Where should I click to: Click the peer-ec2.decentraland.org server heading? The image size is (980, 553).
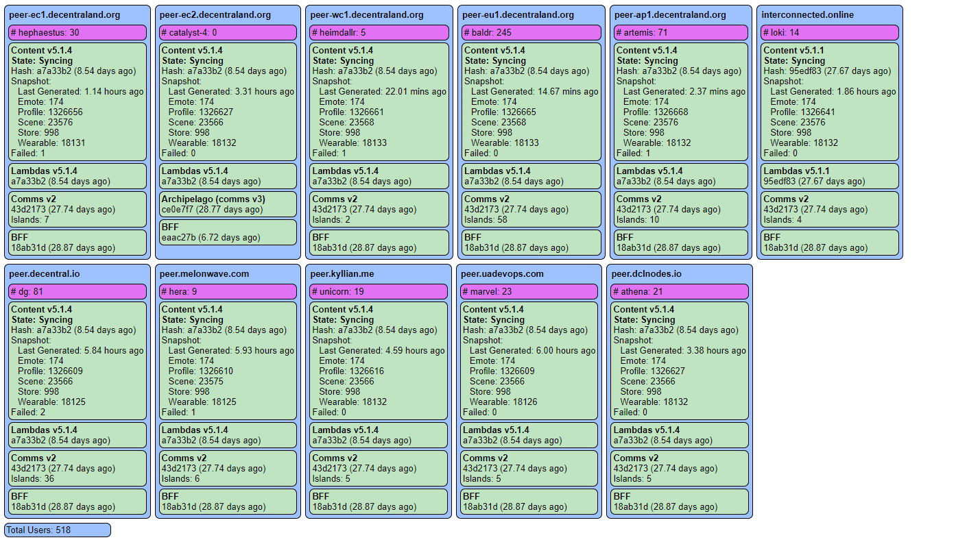(215, 14)
